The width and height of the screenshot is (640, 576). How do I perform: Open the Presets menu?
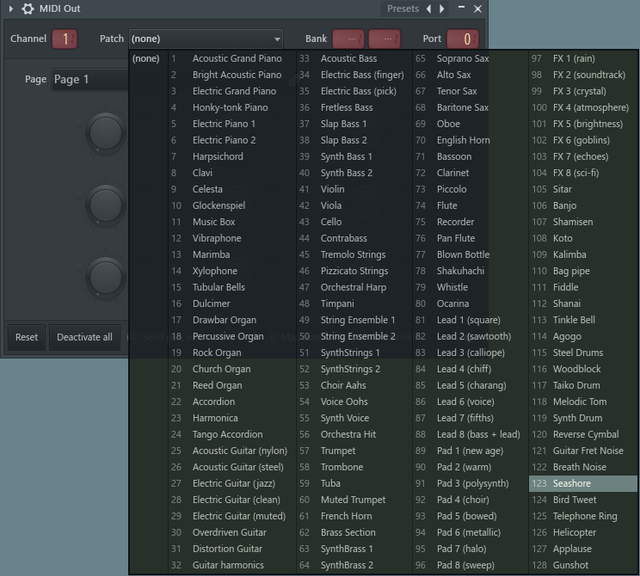(x=403, y=9)
